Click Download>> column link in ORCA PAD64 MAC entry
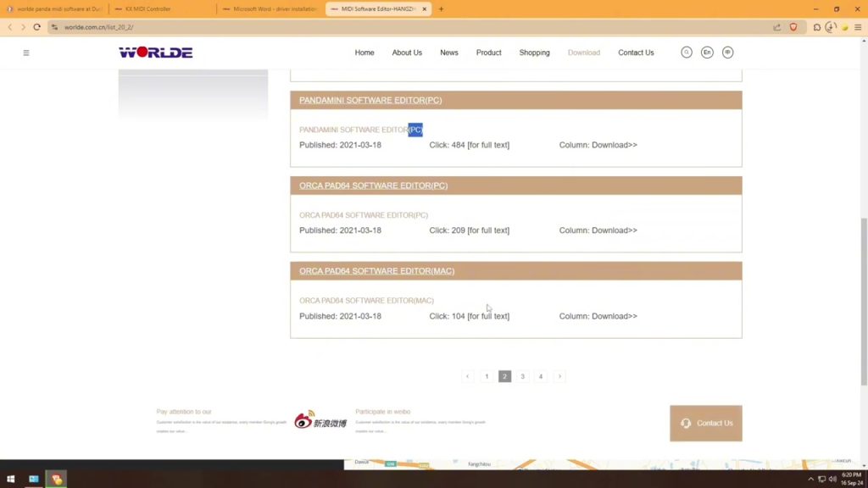 [615, 316]
